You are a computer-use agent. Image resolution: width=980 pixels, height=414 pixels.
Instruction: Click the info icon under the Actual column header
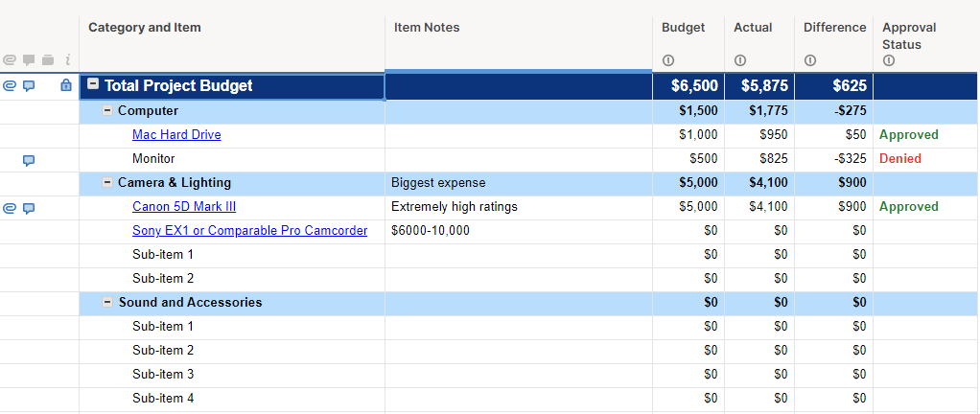(x=739, y=61)
